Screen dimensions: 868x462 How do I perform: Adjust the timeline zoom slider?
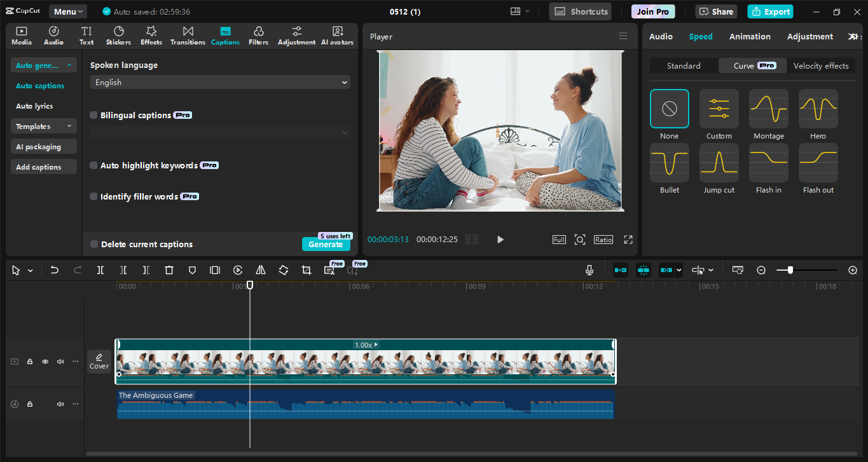click(789, 269)
